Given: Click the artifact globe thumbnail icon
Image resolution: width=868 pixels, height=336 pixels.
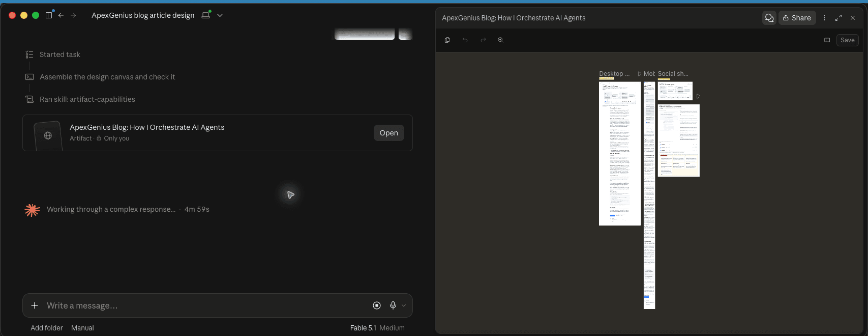Looking at the screenshot, I should (48, 135).
